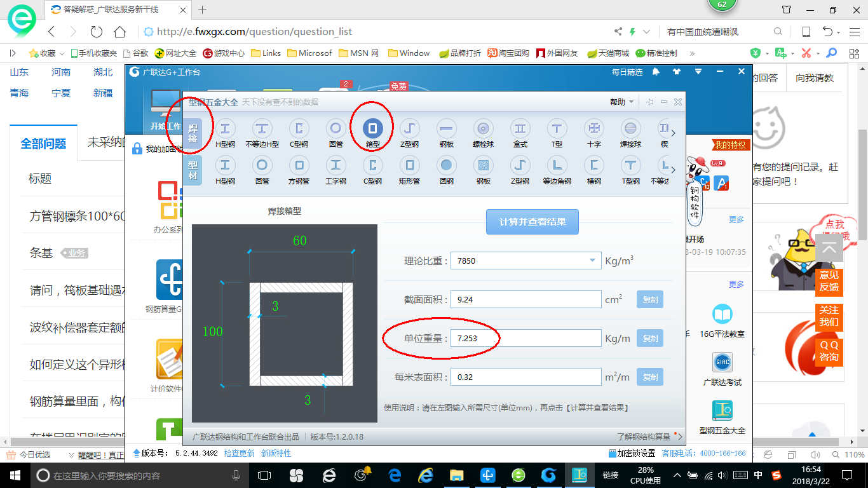This screenshot has width=868, height=488.
Task: Expand more bookmarks with the » chevron
Action: [692, 53]
